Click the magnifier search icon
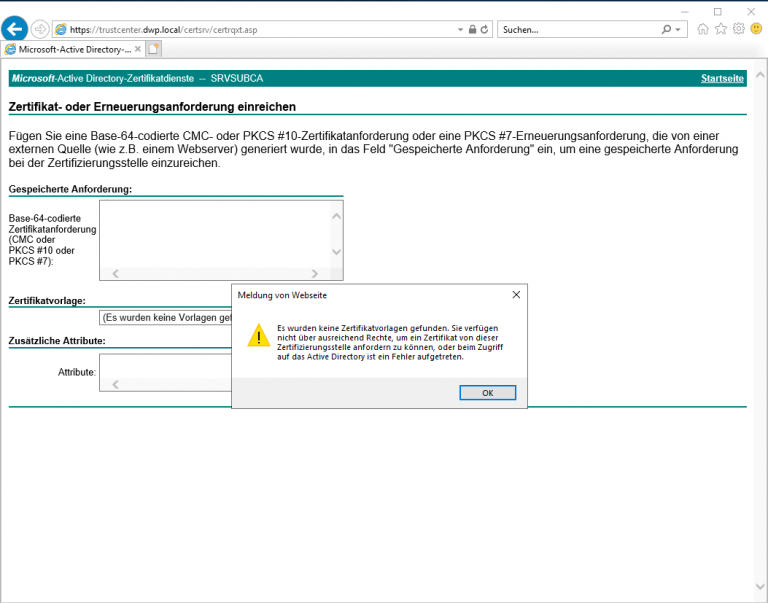The height and width of the screenshot is (603, 768). tap(666, 29)
